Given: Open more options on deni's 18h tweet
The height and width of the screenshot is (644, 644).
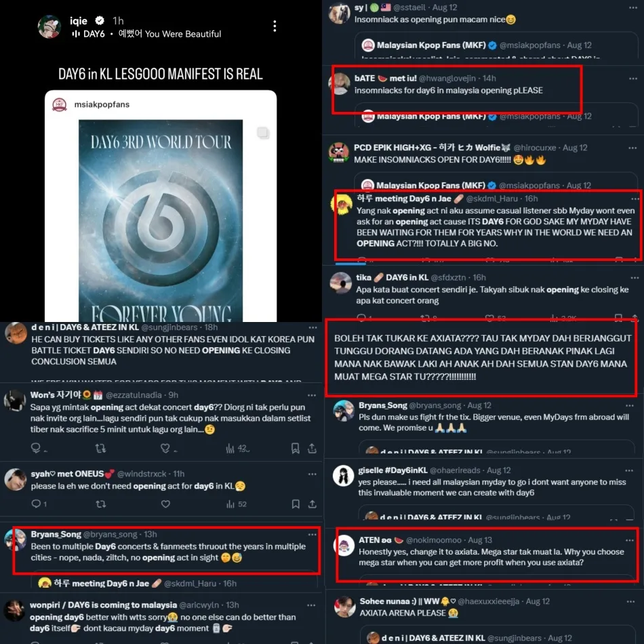Looking at the screenshot, I should pos(313,327).
